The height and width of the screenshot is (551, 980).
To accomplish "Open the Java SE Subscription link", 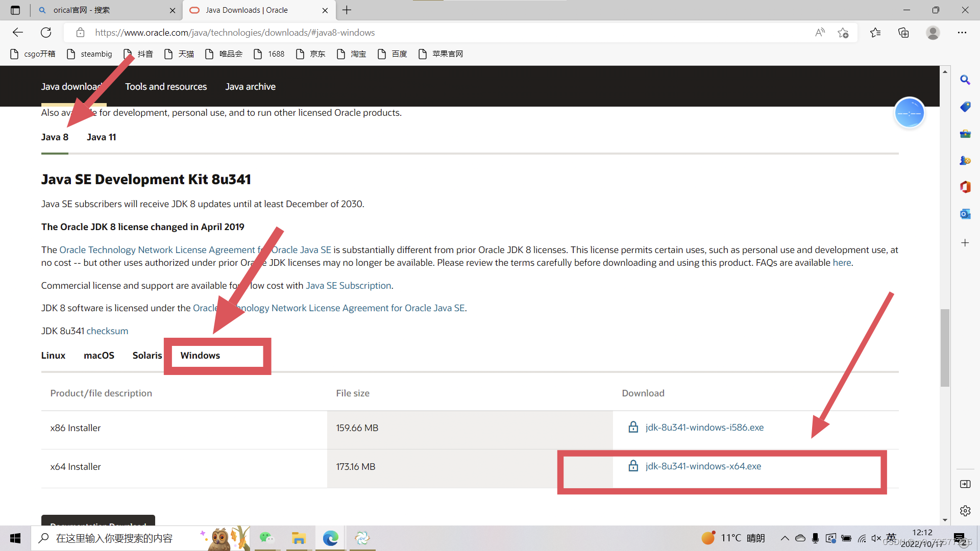I will pyautogui.click(x=348, y=286).
